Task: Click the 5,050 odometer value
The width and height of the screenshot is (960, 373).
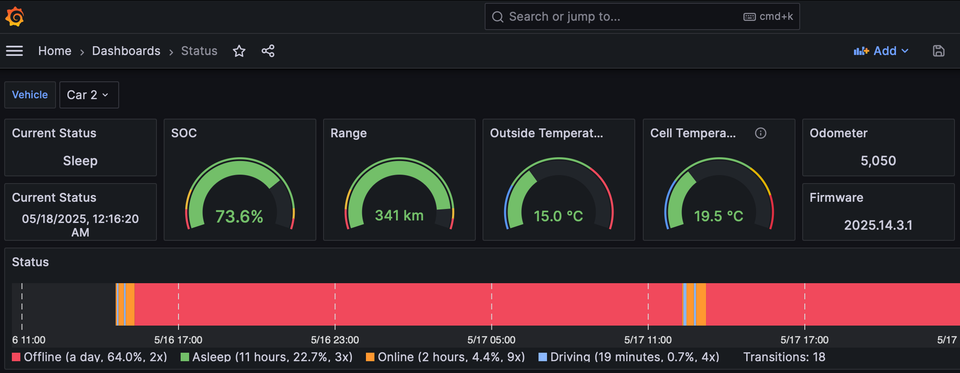Action: 878,161
